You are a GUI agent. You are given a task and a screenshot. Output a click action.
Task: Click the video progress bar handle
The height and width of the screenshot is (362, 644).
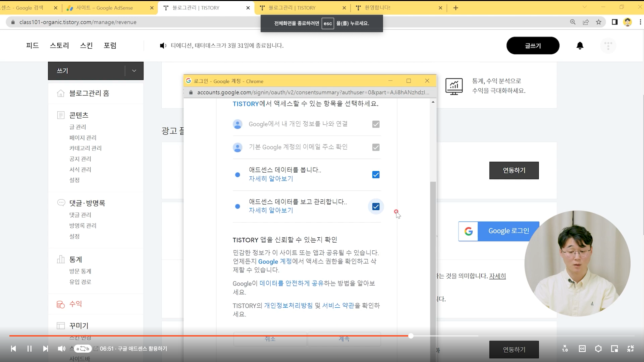point(411,336)
